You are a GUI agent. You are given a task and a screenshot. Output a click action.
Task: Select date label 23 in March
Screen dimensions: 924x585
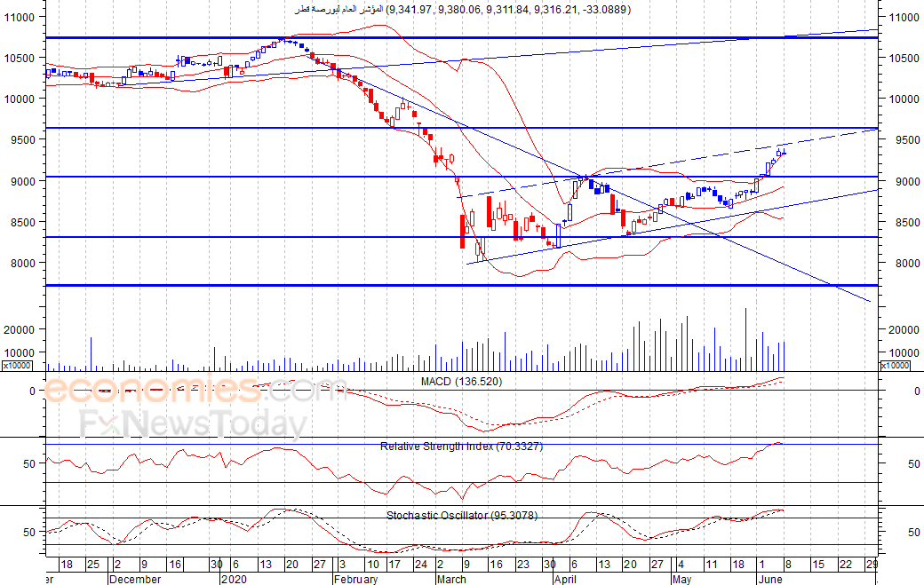[x=523, y=565]
